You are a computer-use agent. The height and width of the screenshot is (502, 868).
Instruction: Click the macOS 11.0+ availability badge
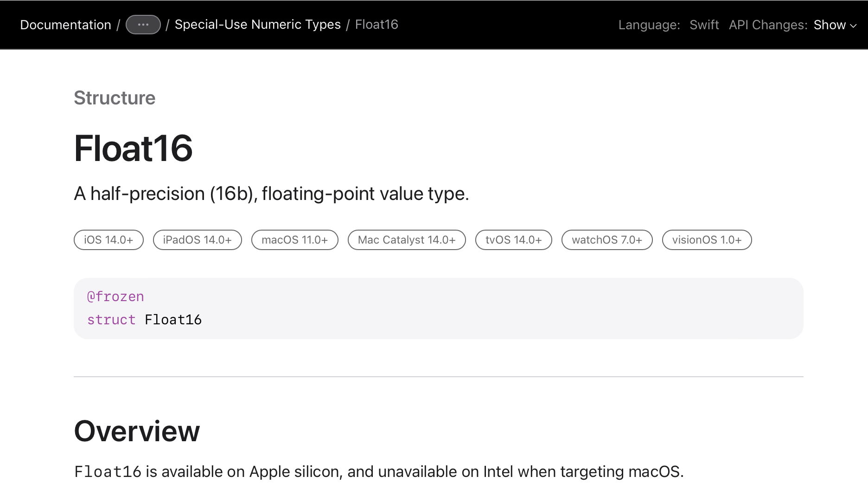294,240
